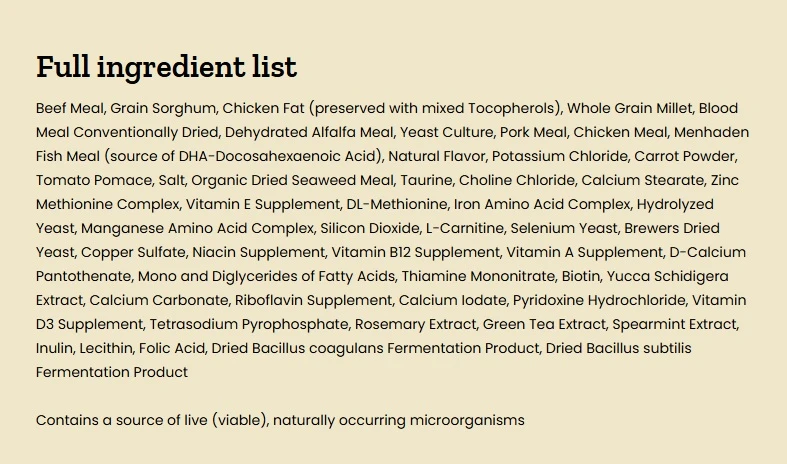Click 'Potassium Chloride' ingredient text
This screenshot has width=787, height=464.
point(560,156)
